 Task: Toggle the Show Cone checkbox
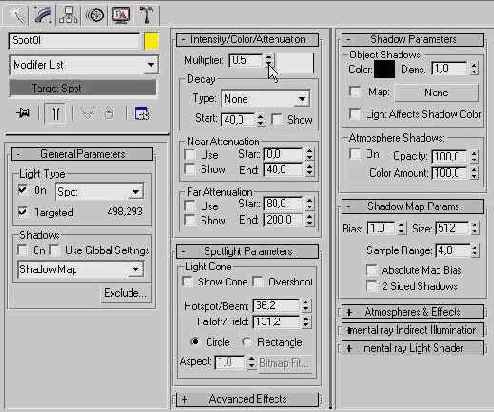pos(188,282)
